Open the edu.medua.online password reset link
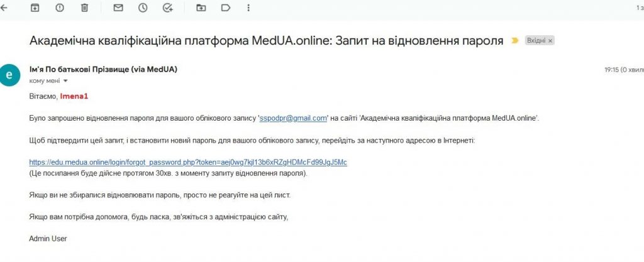This screenshot has height=262, width=644. click(188, 162)
